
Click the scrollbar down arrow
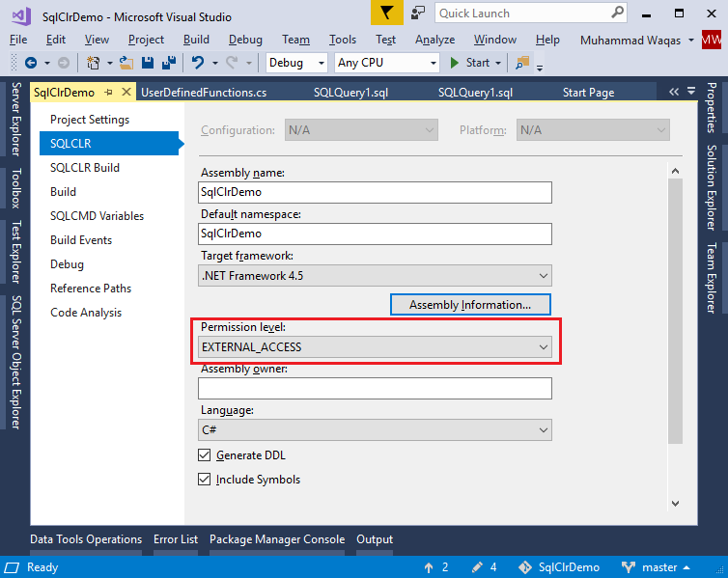[x=676, y=504]
